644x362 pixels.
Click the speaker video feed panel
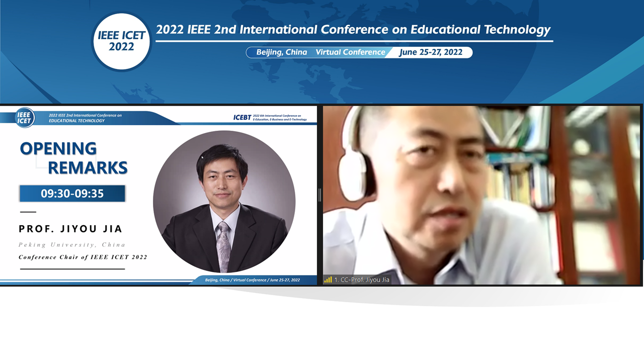[482, 195]
